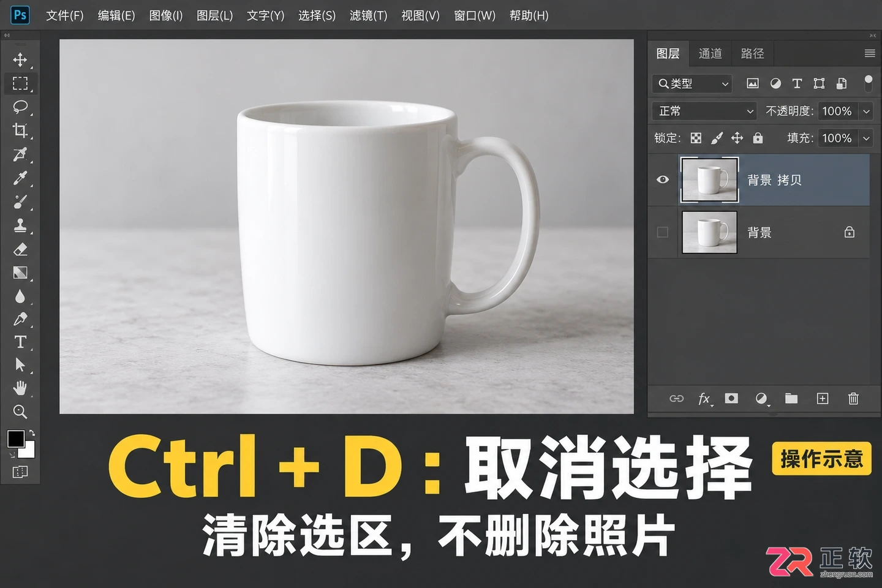
Task: Select the Eraser tool
Action: click(20, 249)
